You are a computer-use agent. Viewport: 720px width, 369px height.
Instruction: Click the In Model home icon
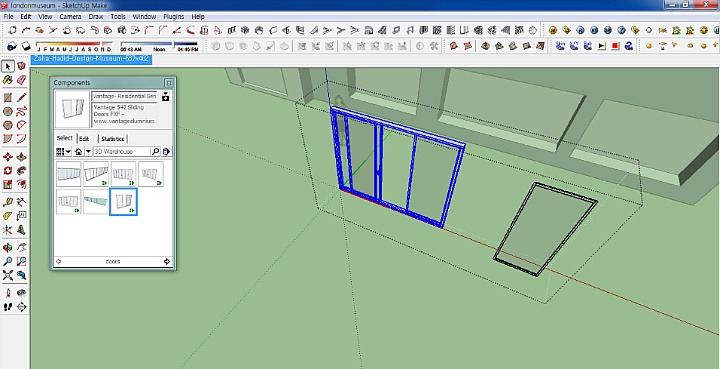click(x=79, y=151)
